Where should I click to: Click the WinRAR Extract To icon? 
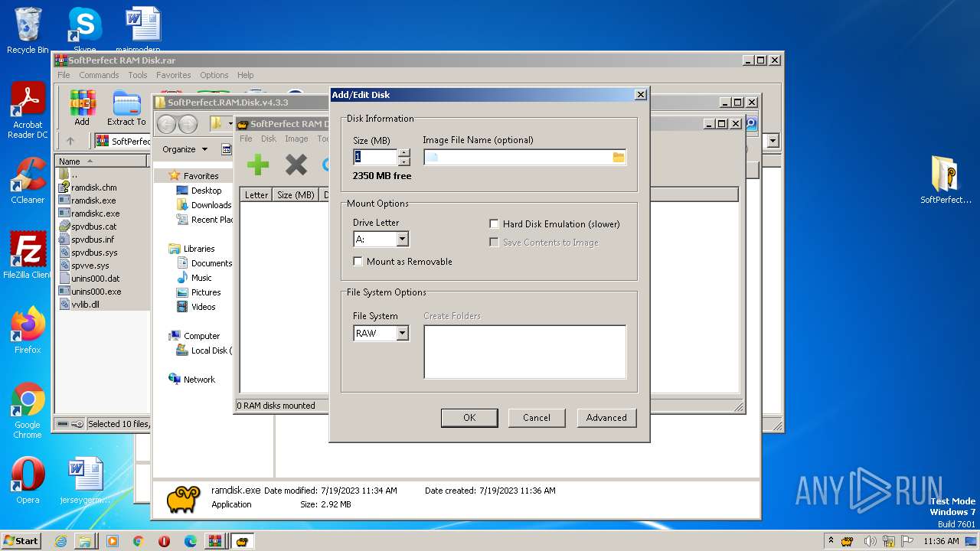click(x=126, y=107)
